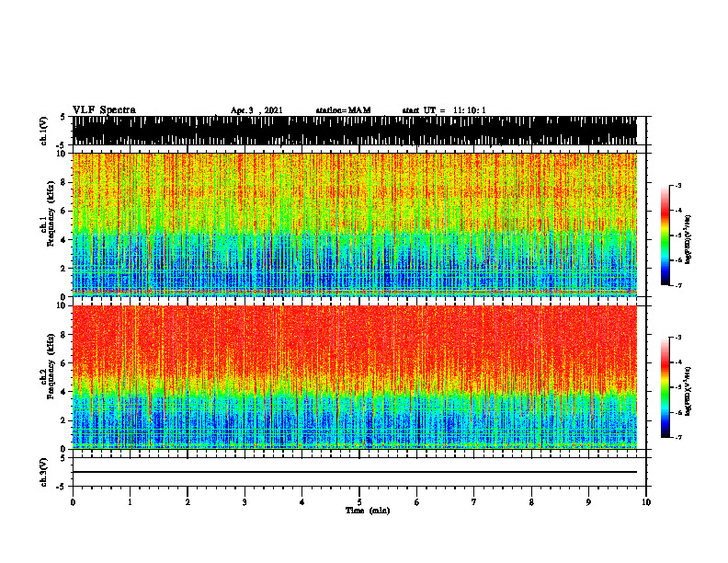Click the ch.2 PSD color scale bar

(665, 387)
